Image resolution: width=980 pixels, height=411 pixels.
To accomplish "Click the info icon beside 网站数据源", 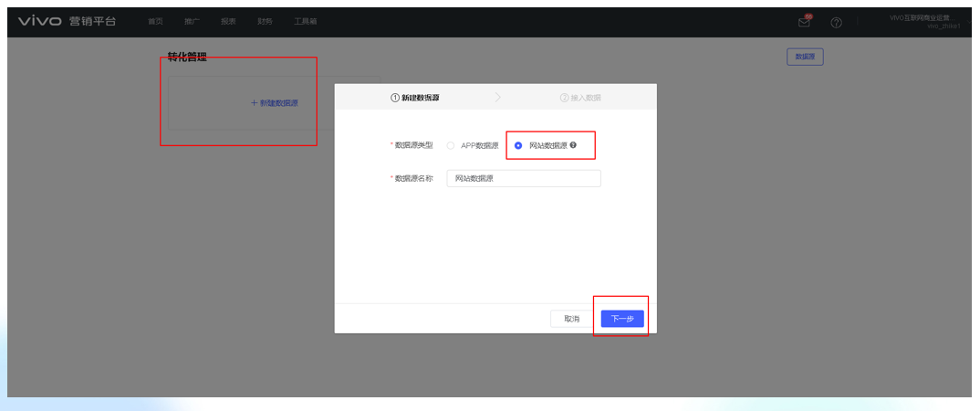I will pyautogui.click(x=573, y=145).
